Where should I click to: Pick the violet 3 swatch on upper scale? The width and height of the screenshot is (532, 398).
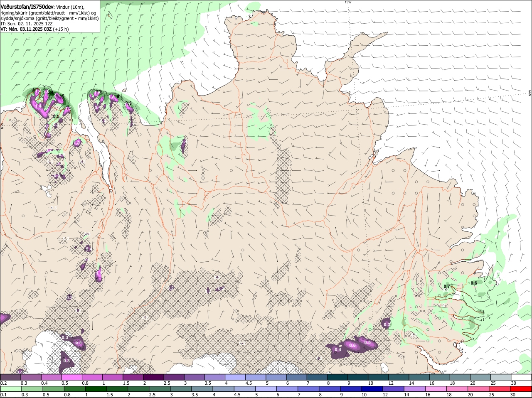pos(194,377)
